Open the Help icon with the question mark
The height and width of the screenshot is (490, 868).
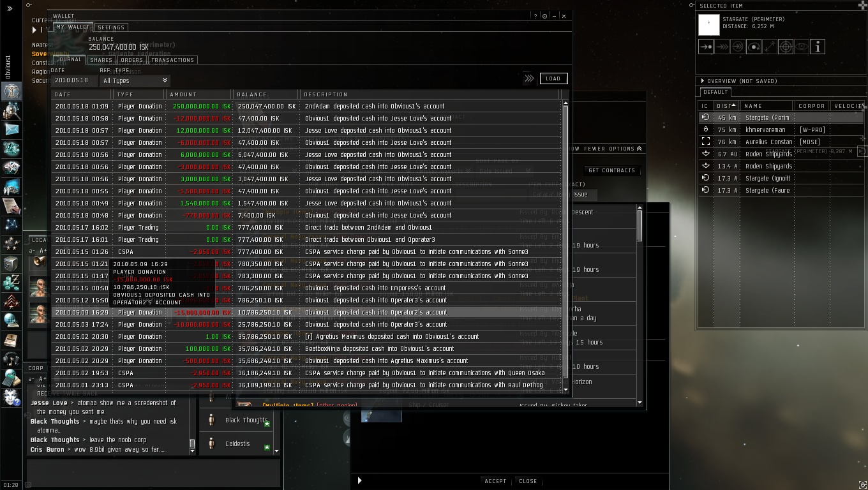point(11,397)
